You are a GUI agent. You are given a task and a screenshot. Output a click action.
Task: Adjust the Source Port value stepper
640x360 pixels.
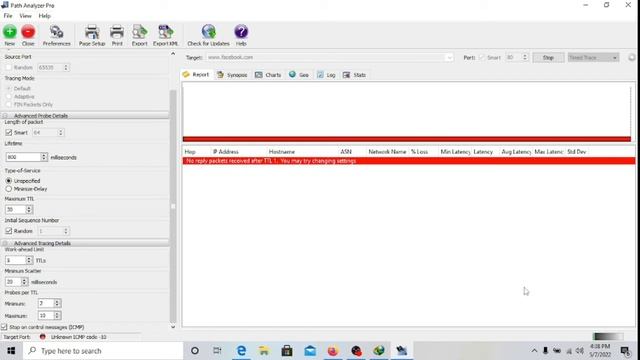pos(66,67)
